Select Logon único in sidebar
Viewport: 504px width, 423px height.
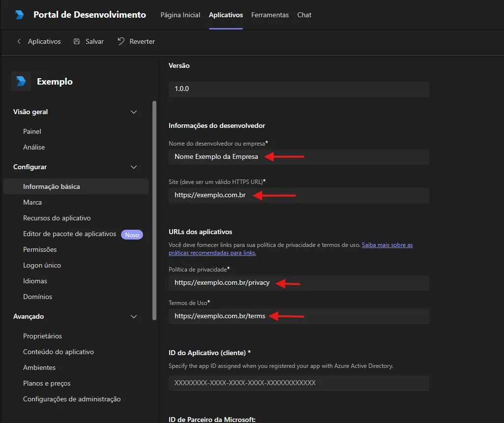coord(42,265)
